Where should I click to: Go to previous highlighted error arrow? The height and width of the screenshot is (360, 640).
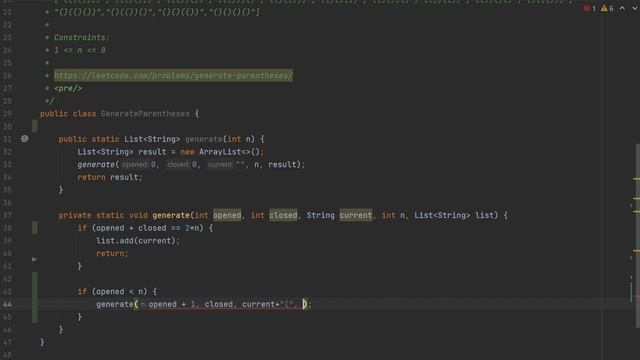(x=622, y=8)
